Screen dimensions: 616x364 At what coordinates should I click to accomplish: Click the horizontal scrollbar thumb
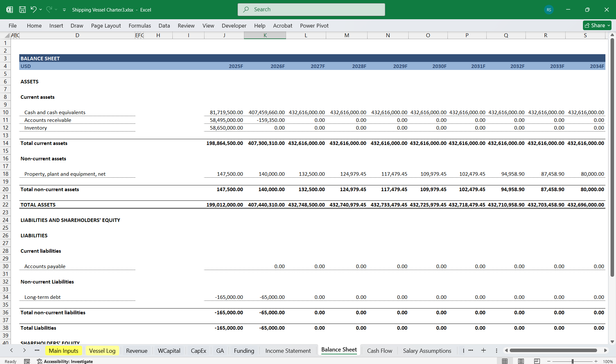[553, 350]
